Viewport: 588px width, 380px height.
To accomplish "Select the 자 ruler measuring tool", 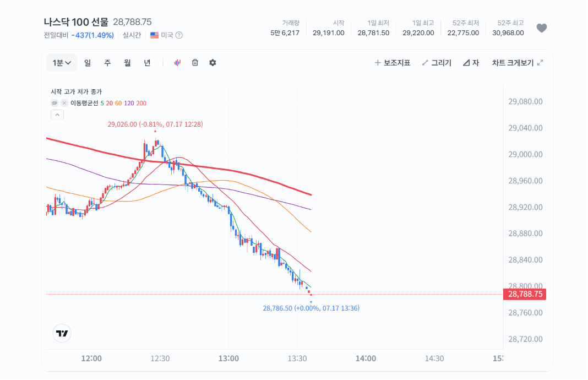I will tap(471, 63).
